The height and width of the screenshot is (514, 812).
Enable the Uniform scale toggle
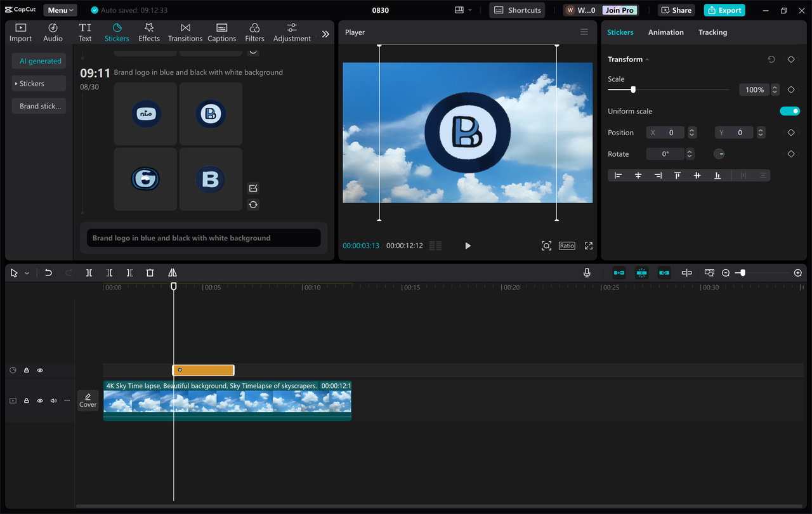(x=789, y=110)
